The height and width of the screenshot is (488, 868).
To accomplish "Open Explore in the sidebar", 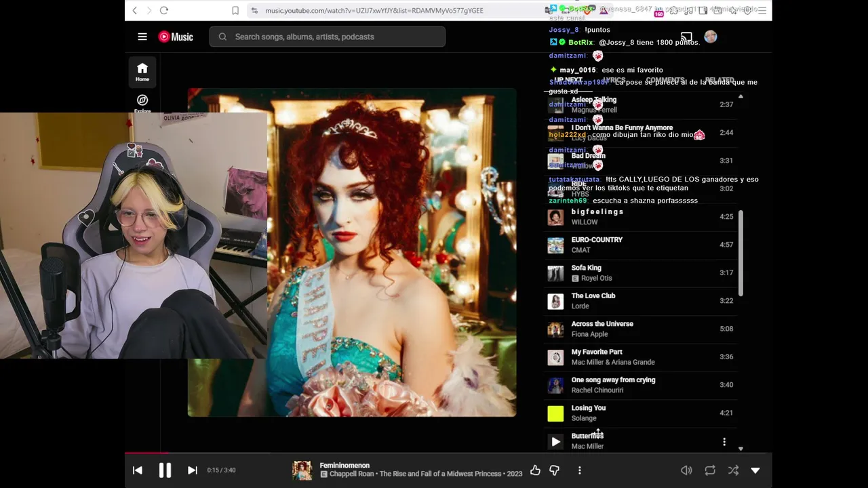I will click(142, 104).
